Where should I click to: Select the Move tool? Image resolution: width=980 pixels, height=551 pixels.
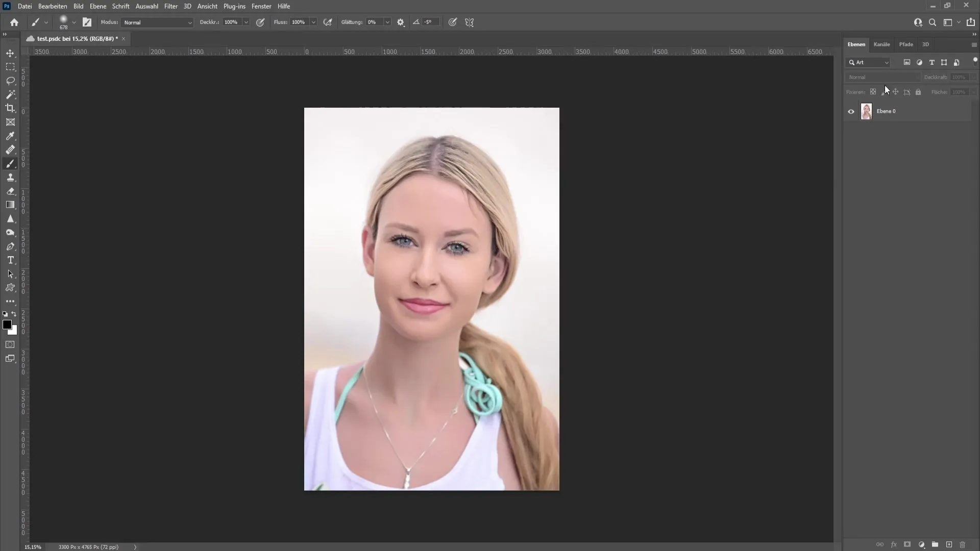(x=10, y=53)
